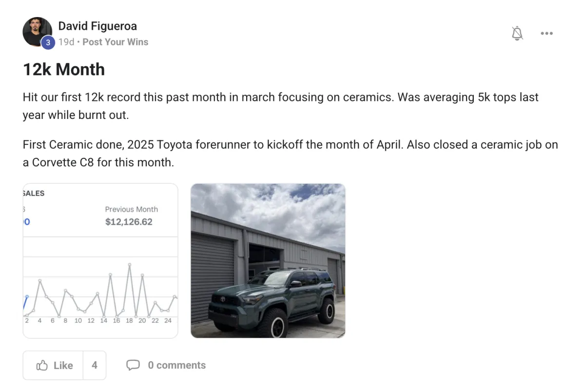The width and height of the screenshot is (585, 392).
Task: Click the comments speech bubble icon
Action: tap(133, 365)
